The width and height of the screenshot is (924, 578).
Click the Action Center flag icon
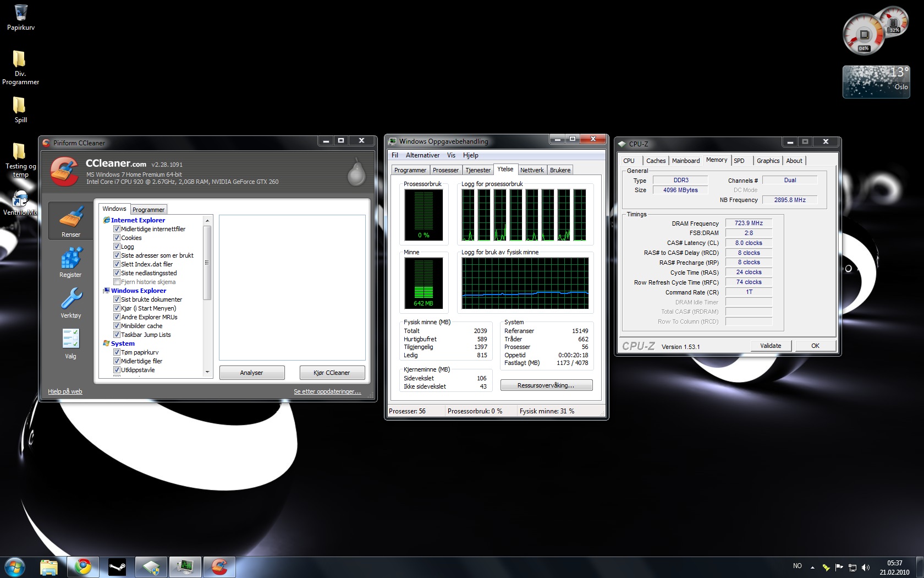[x=839, y=568]
